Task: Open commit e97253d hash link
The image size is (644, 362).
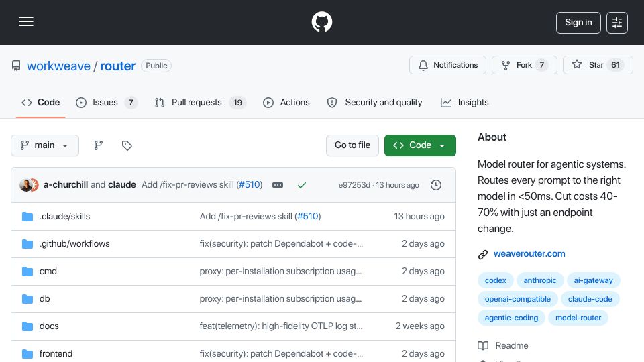Action: (x=354, y=185)
